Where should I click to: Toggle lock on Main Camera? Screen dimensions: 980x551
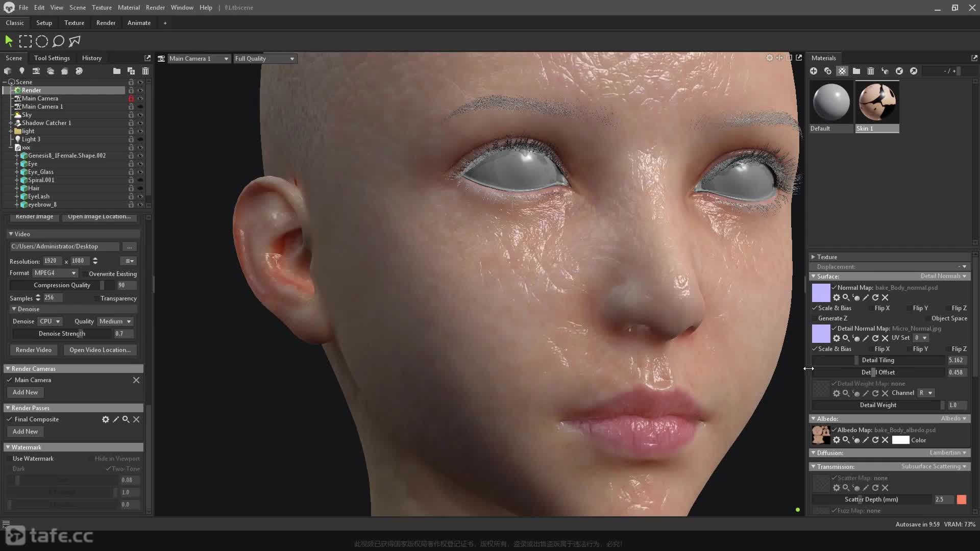(131, 98)
